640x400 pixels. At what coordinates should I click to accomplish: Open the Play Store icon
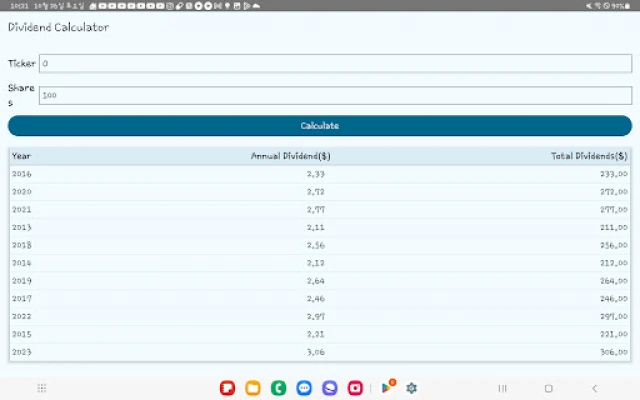coord(387,388)
